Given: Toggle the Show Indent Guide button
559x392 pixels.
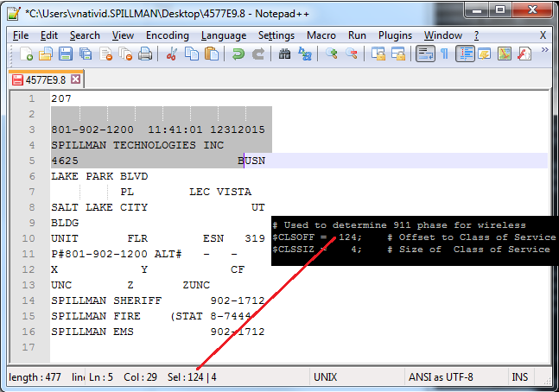Looking at the screenshot, I should (x=465, y=54).
